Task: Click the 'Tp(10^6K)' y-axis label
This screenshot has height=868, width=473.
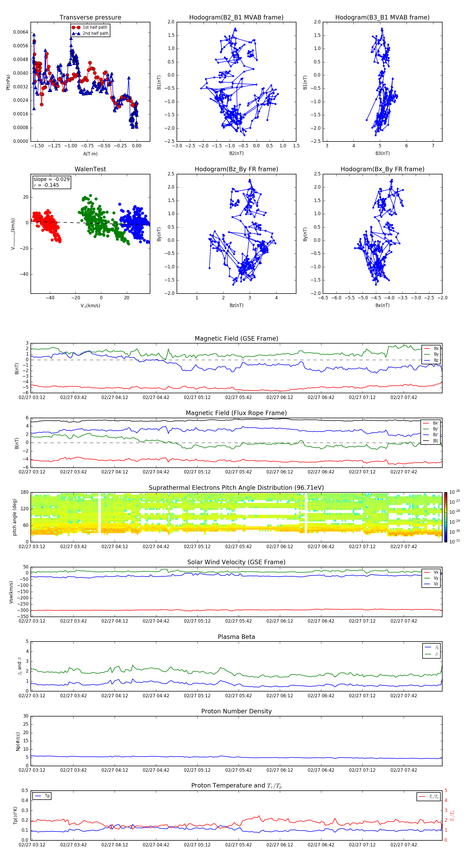Action: click(x=15, y=816)
